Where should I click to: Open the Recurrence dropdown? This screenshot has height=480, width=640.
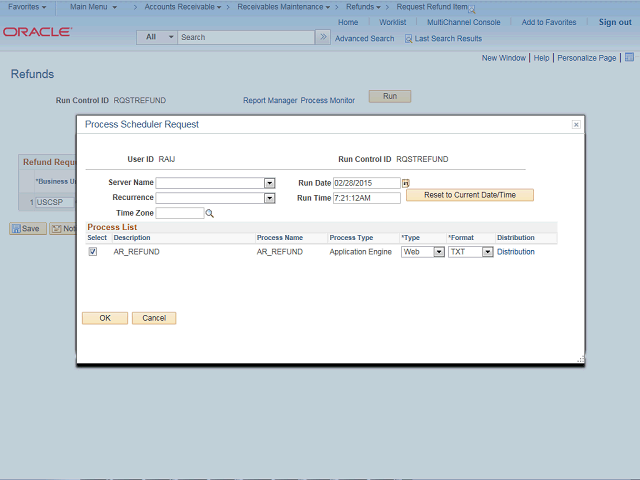[269, 198]
